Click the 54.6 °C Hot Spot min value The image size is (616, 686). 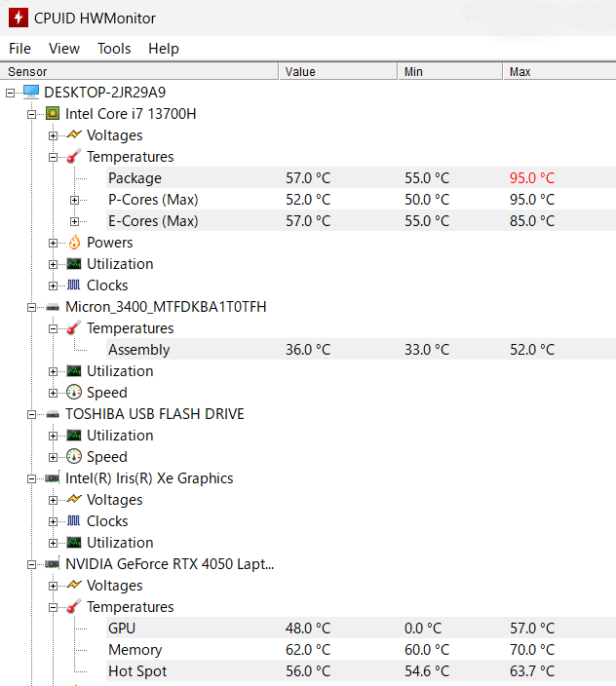pos(427,671)
